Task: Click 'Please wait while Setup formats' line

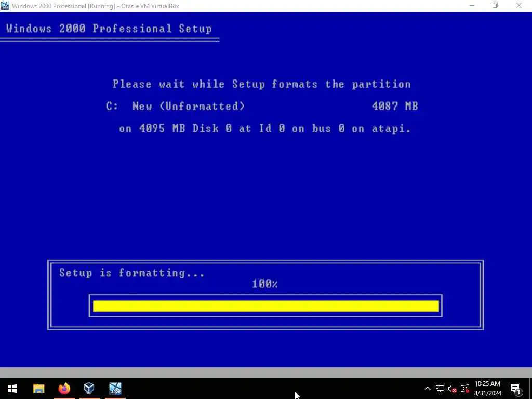Action: pyautogui.click(x=262, y=84)
